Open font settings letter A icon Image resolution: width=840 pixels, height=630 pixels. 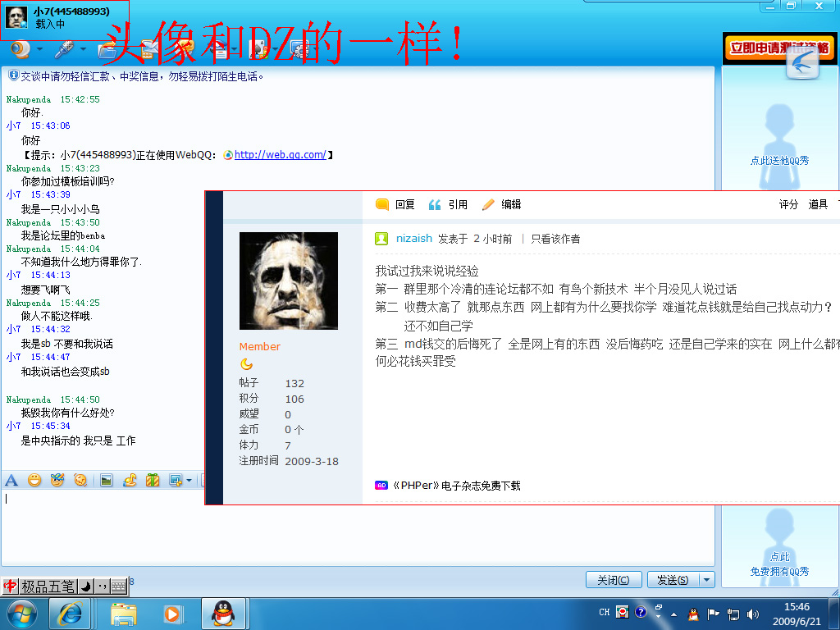[11, 481]
